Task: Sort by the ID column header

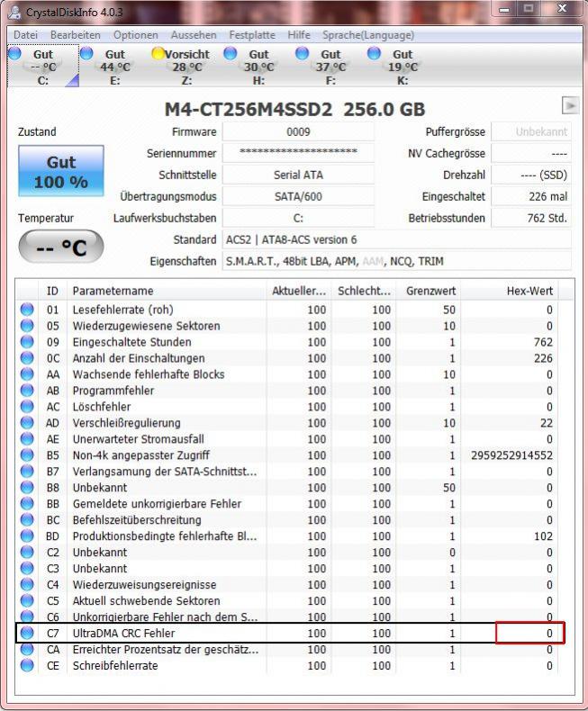Action: pyautogui.click(x=52, y=291)
